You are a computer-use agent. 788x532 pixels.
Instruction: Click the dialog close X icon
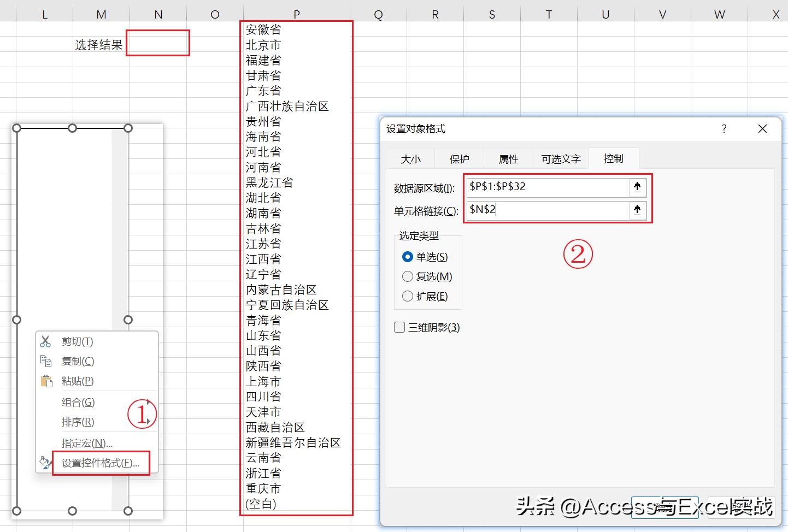click(x=762, y=129)
